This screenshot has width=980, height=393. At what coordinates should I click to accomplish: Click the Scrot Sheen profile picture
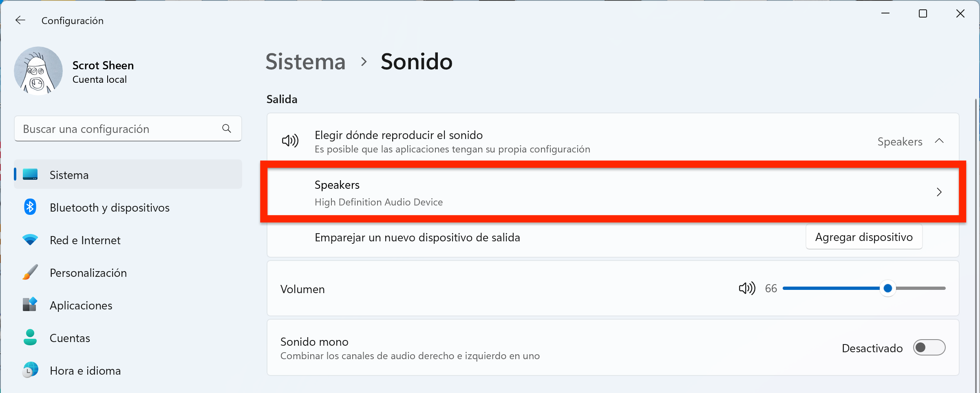click(x=38, y=71)
